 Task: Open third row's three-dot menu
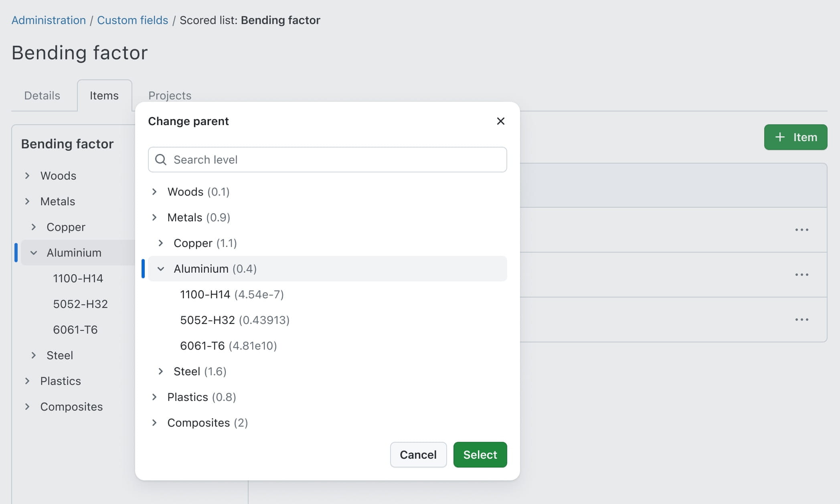click(802, 320)
